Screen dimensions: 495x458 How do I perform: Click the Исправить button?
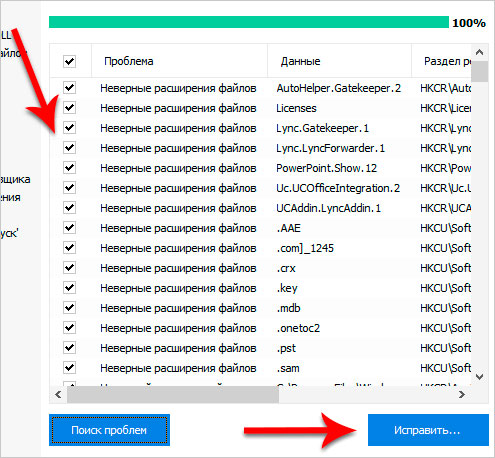(x=428, y=430)
